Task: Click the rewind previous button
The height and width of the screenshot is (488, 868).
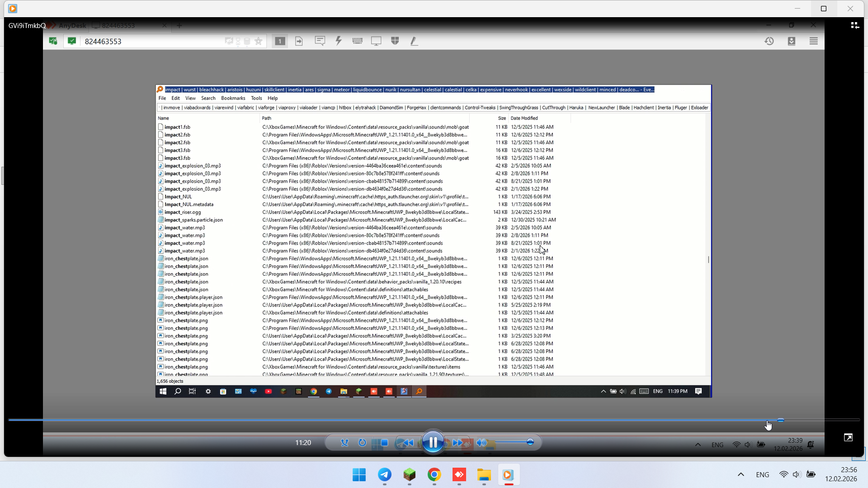Action: [x=408, y=442]
